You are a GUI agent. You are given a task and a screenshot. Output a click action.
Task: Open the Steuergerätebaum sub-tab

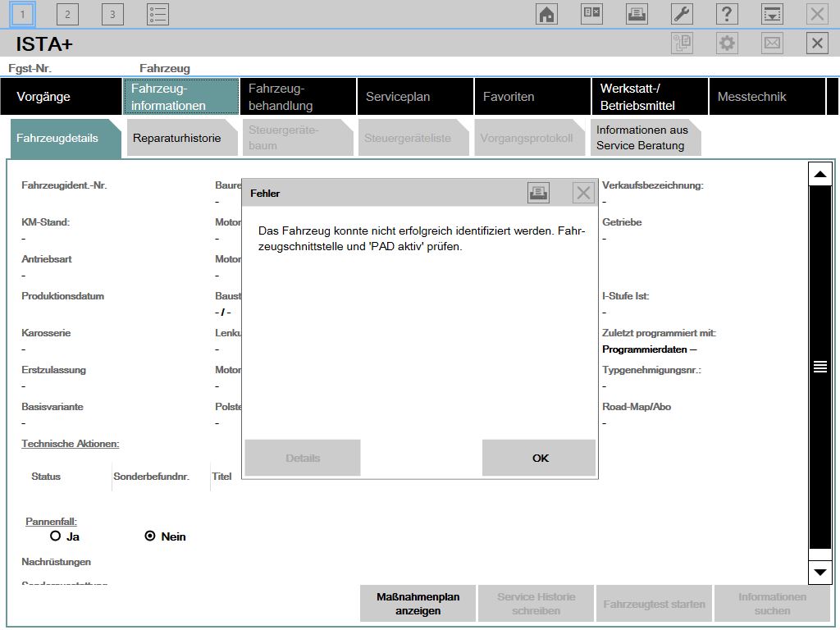(x=298, y=138)
